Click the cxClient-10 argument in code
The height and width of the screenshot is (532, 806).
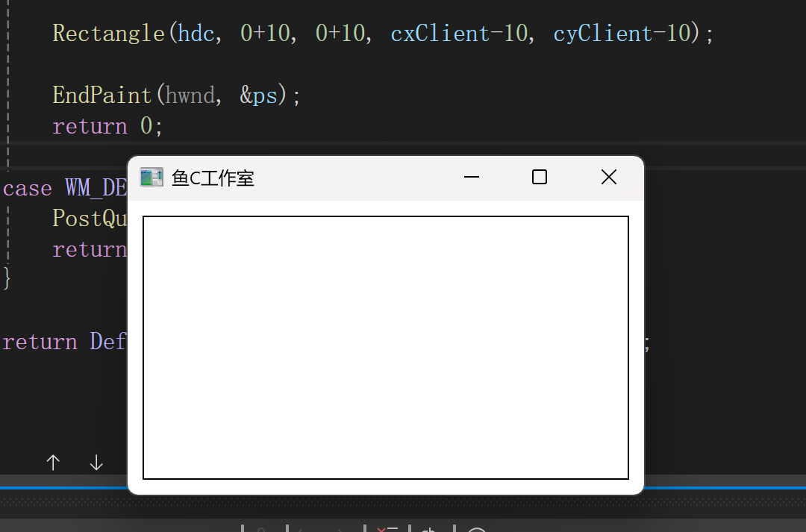coord(459,34)
